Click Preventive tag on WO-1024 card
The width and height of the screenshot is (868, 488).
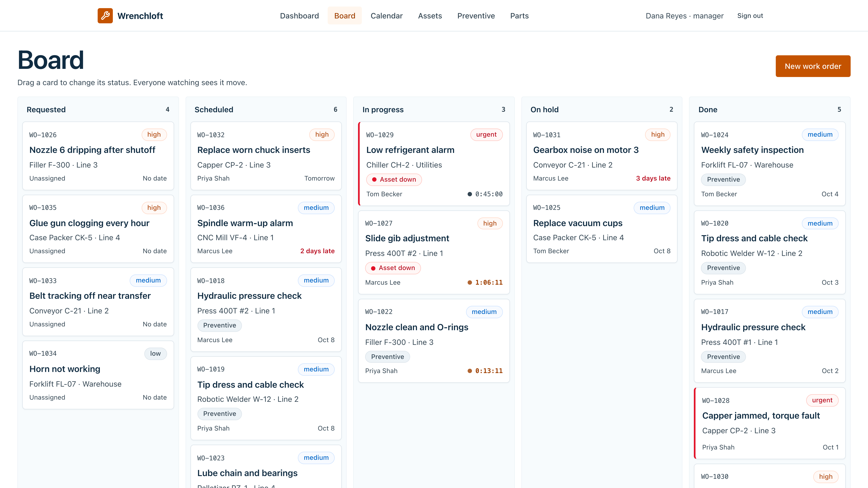pyautogui.click(x=724, y=179)
